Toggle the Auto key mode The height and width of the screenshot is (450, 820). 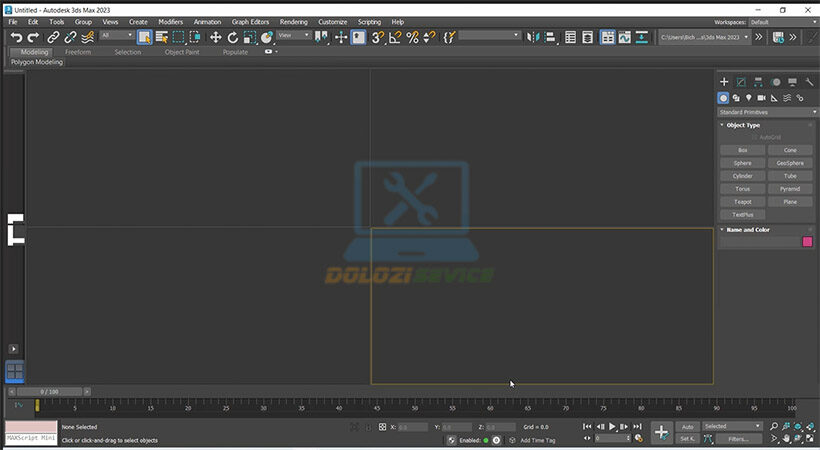pos(687,426)
